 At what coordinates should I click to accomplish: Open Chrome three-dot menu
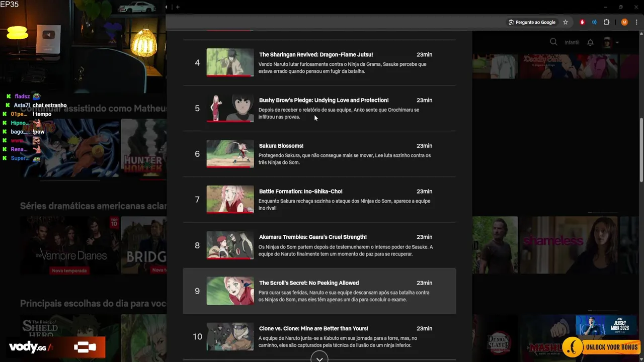(636, 22)
